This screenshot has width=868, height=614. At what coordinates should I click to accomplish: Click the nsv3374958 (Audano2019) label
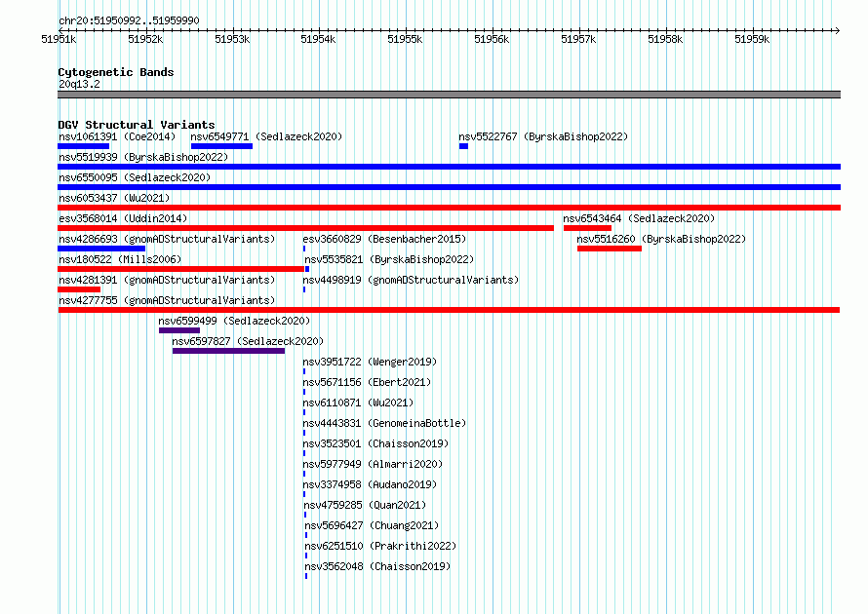click(x=370, y=484)
